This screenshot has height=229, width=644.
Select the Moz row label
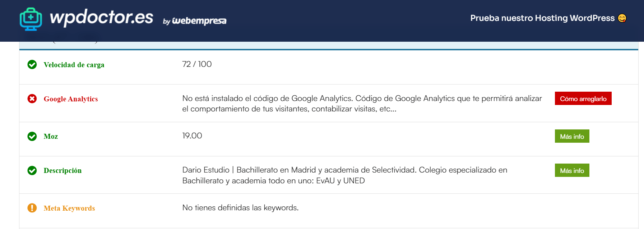[51, 136]
